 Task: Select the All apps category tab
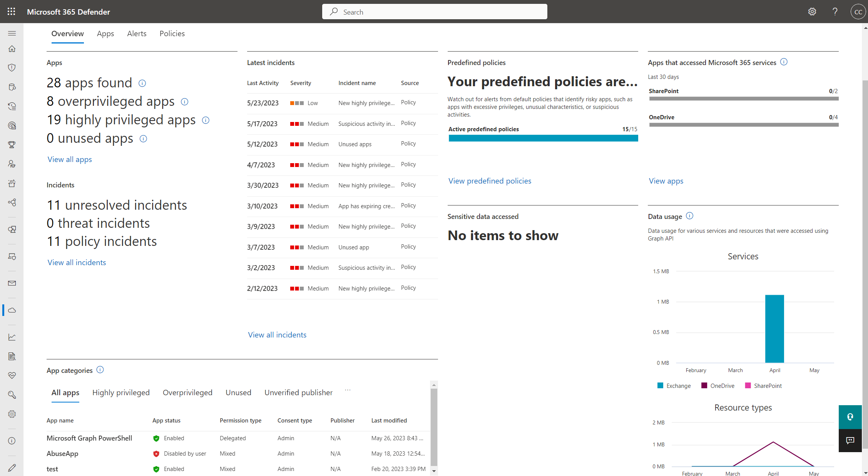65,392
